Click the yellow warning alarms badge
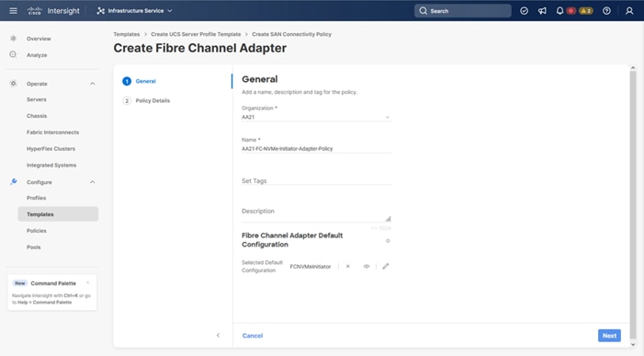The image size is (644, 356). (x=586, y=11)
